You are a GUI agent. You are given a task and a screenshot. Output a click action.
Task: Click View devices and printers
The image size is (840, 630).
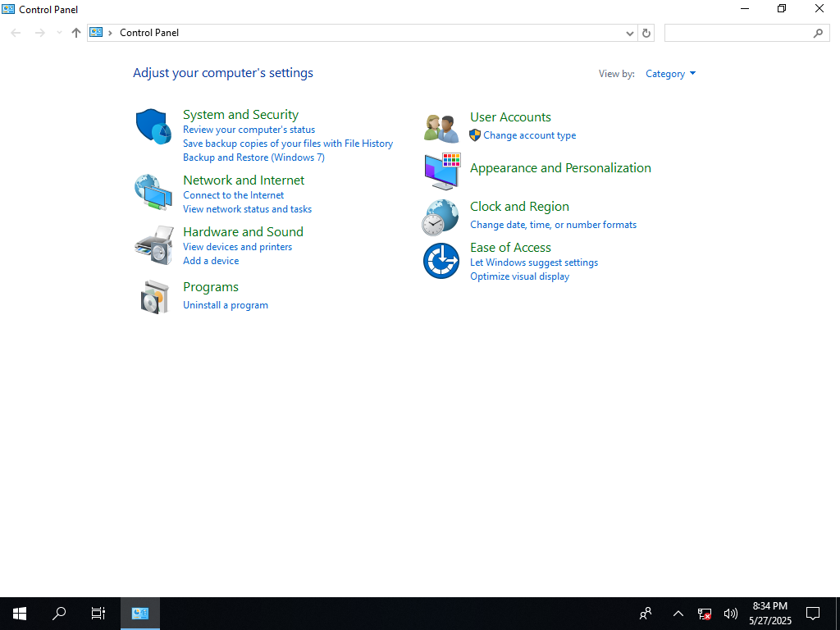tap(238, 247)
